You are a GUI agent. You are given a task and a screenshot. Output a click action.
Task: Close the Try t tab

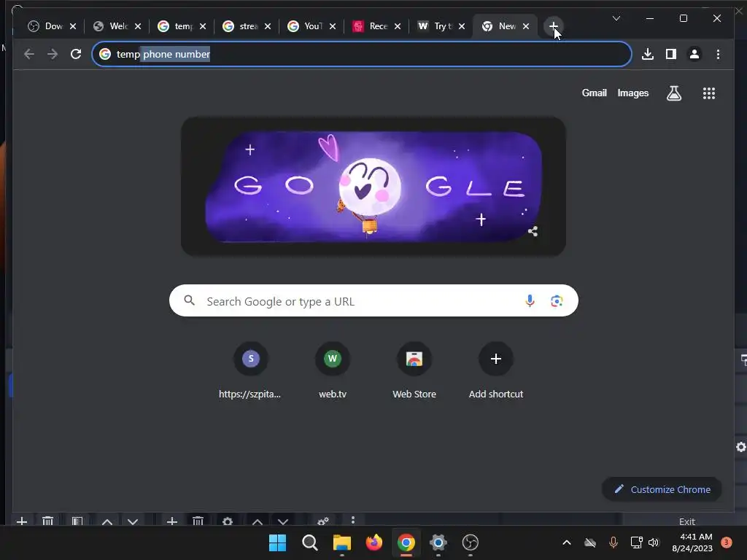[x=462, y=26]
